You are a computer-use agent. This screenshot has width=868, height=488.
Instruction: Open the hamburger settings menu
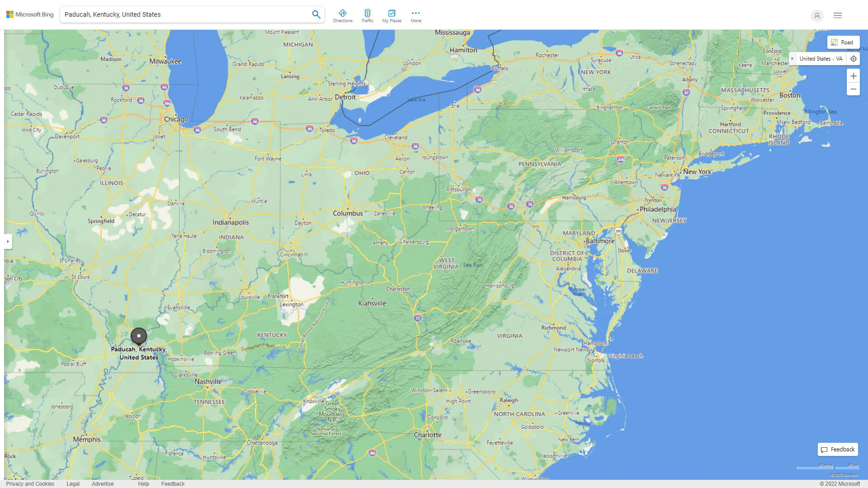[x=837, y=15]
